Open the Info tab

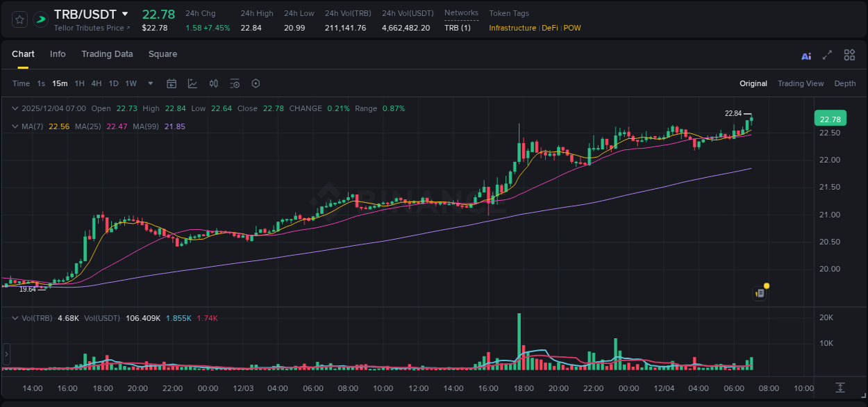click(x=58, y=54)
